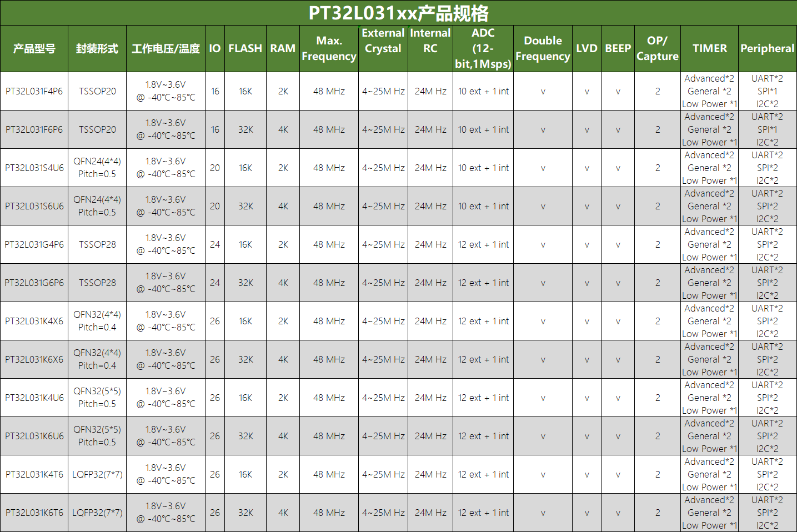This screenshot has width=797, height=532.
Task: Select 24M Hz RC of PT32L031K4U6
Action: tap(430, 398)
